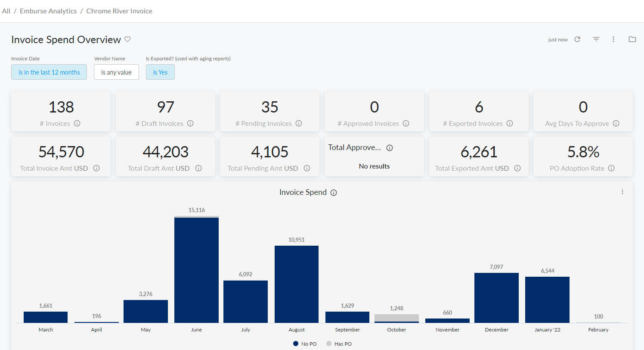Show info for the Invoice Spend chart

click(x=334, y=193)
